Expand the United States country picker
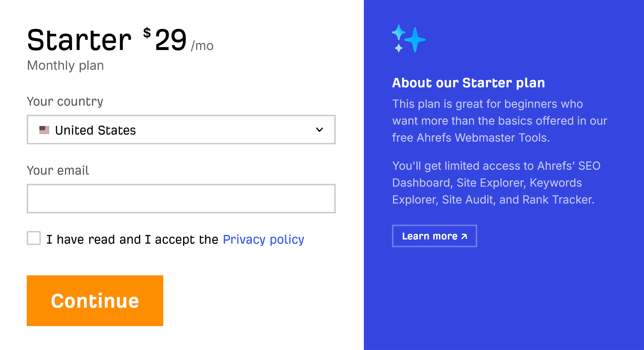Image resolution: width=644 pixels, height=350 pixels. click(180, 130)
